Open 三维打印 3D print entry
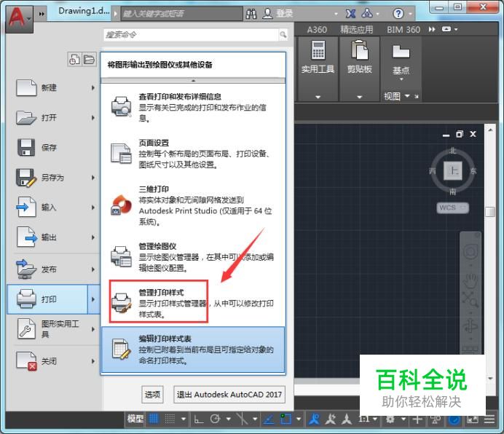 coord(193,206)
